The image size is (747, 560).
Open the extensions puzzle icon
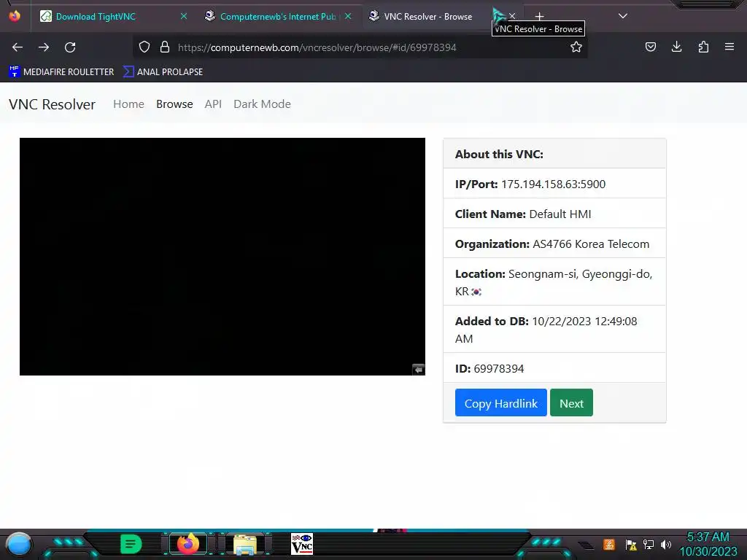tap(703, 47)
